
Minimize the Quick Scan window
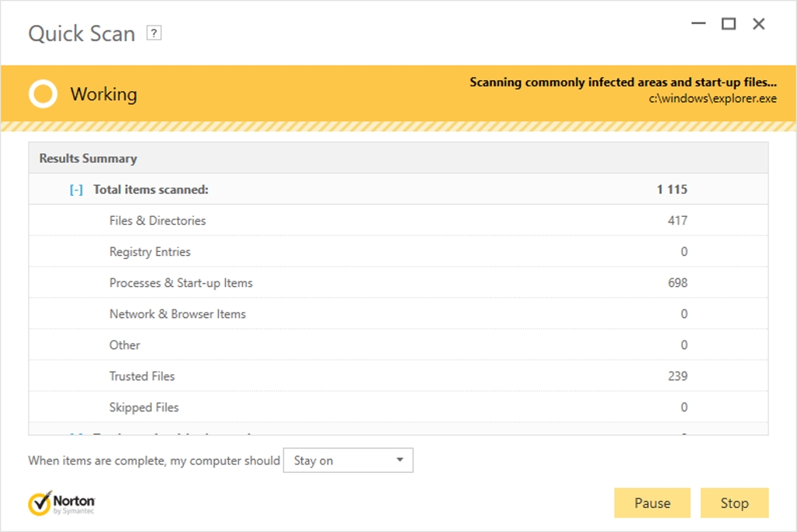pos(698,24)
